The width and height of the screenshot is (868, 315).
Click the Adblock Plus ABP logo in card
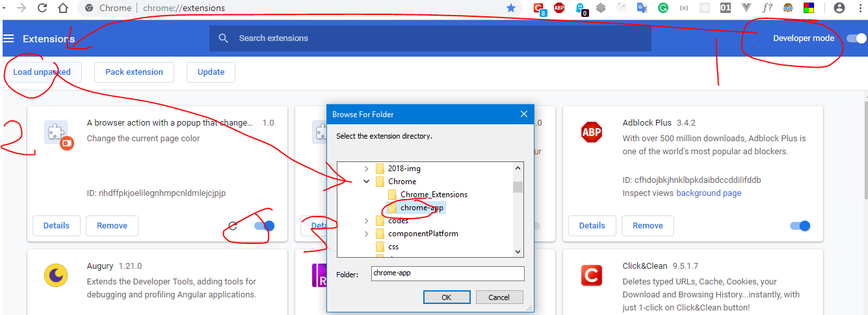(592, 133)
